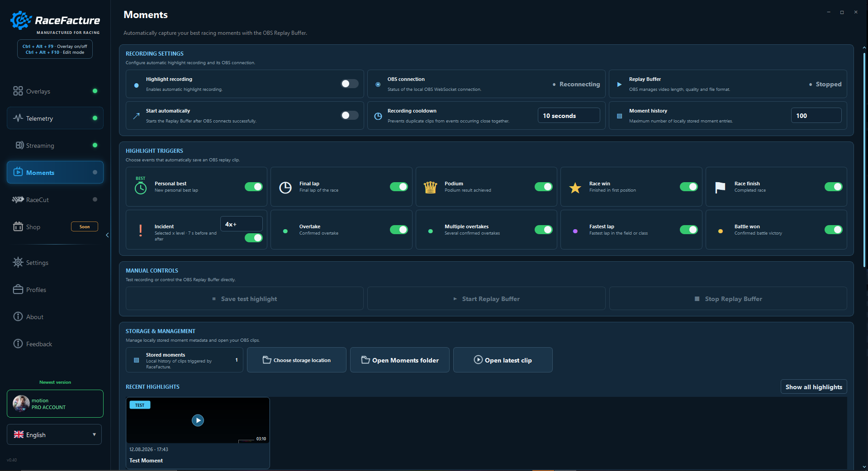Turn off the Battle won toggle
Viewport: 868px width, 471px height.
point(834,230)
